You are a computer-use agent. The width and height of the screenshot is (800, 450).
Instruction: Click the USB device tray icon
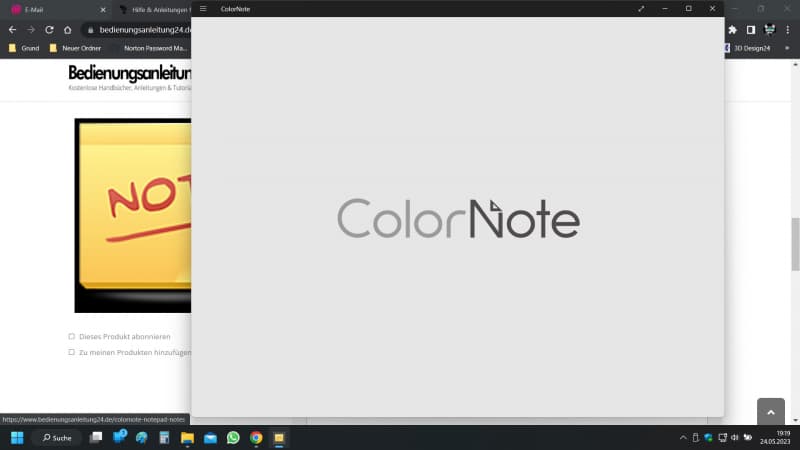click(x=695, y=438)
